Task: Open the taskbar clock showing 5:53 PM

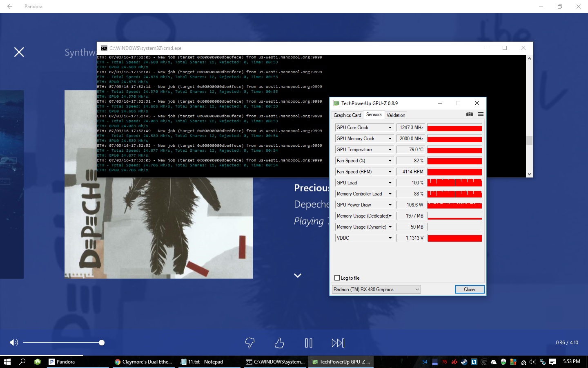Action: tap(571, 361)
